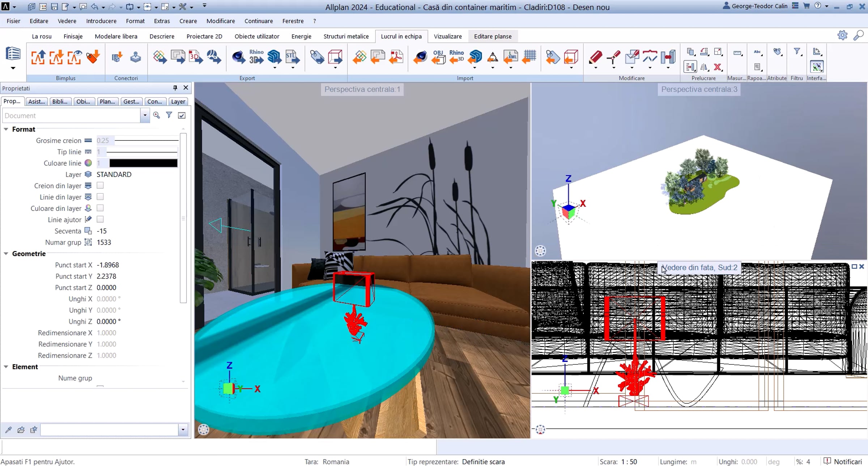Click the red X delete icon in Prelucrare
Viewport: 868px width, 466px height.
click(718, 67)
